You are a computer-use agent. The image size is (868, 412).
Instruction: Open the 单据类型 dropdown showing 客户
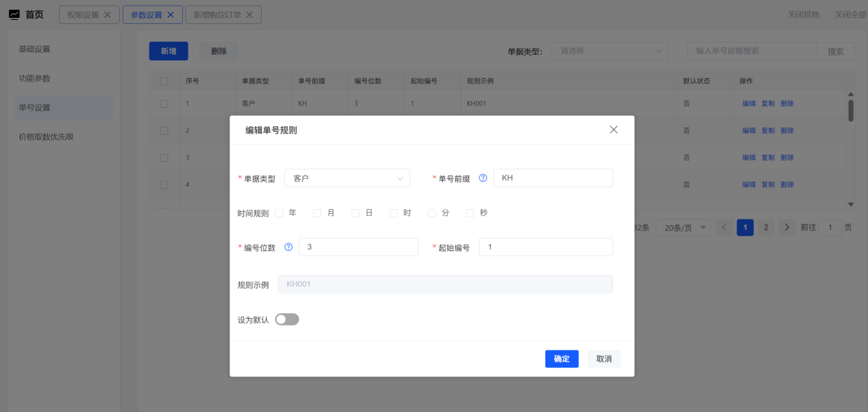[347, 178]
